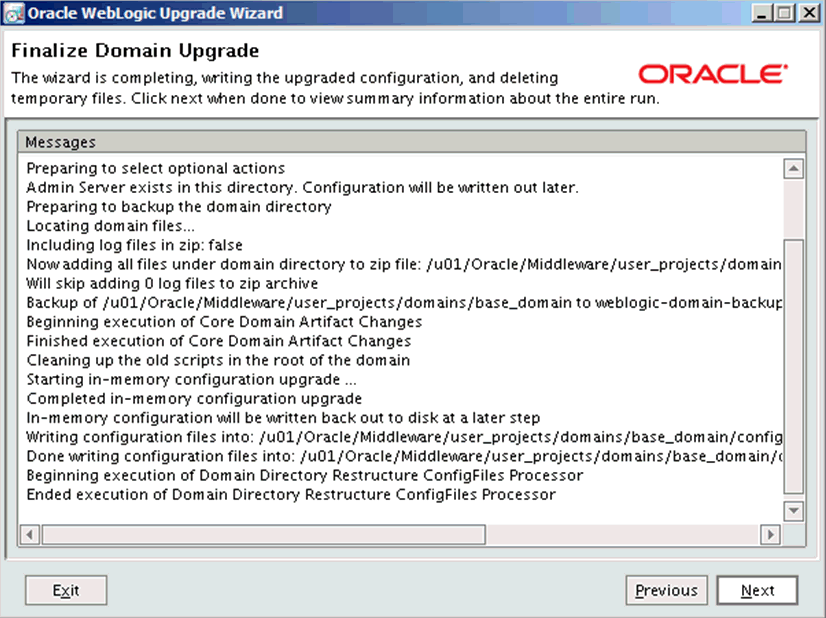Click the Messages panel header
826x618 pixels.
point(411,142)
